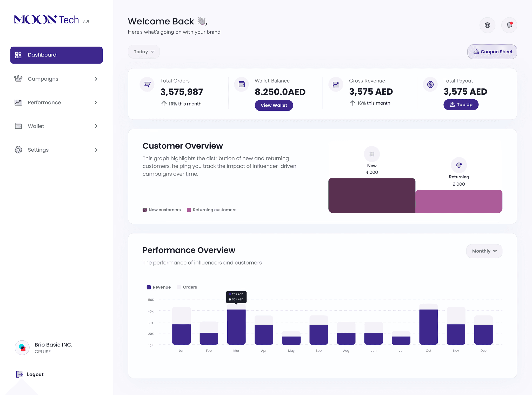Click the Campaigns crown icon
The width and height of the screenshot is (532, 395).
tap(18, 79)
